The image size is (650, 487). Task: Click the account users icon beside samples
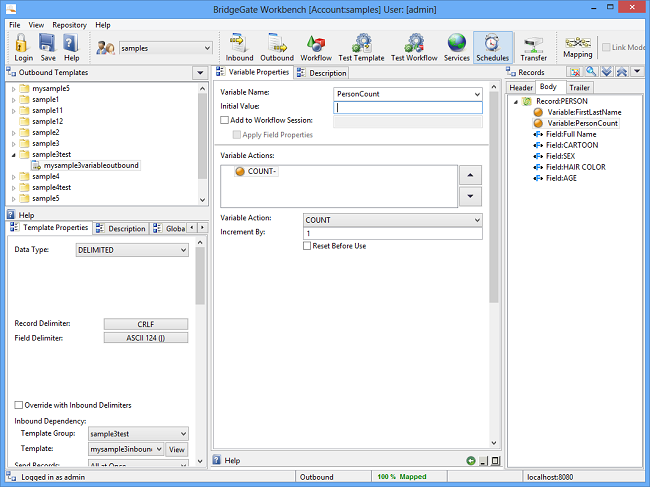click(x=105, y=48)
